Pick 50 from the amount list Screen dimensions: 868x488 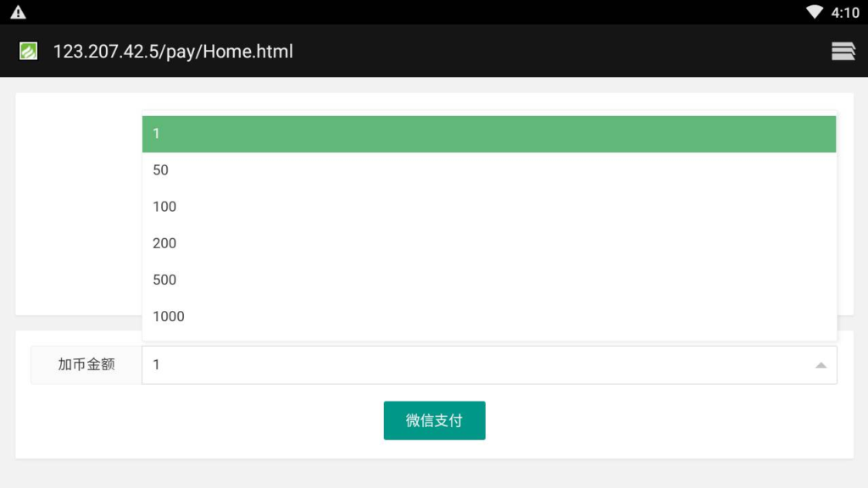point(489,170)
